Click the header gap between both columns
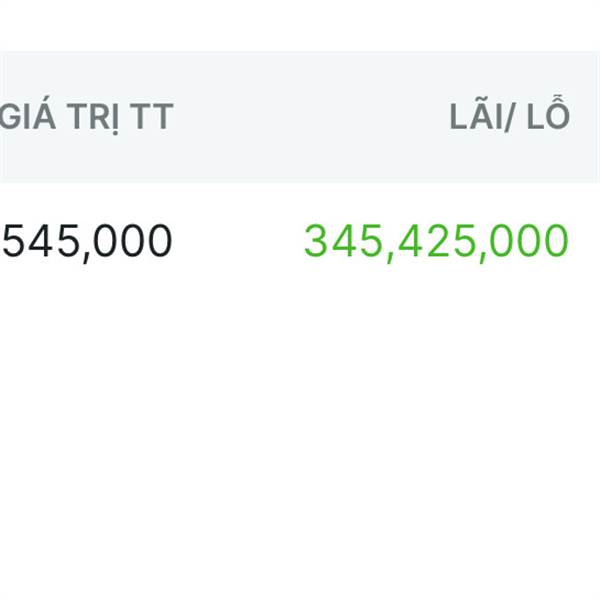Image resolution: width=600 pixels, height=600 pixels. [310, 117]
